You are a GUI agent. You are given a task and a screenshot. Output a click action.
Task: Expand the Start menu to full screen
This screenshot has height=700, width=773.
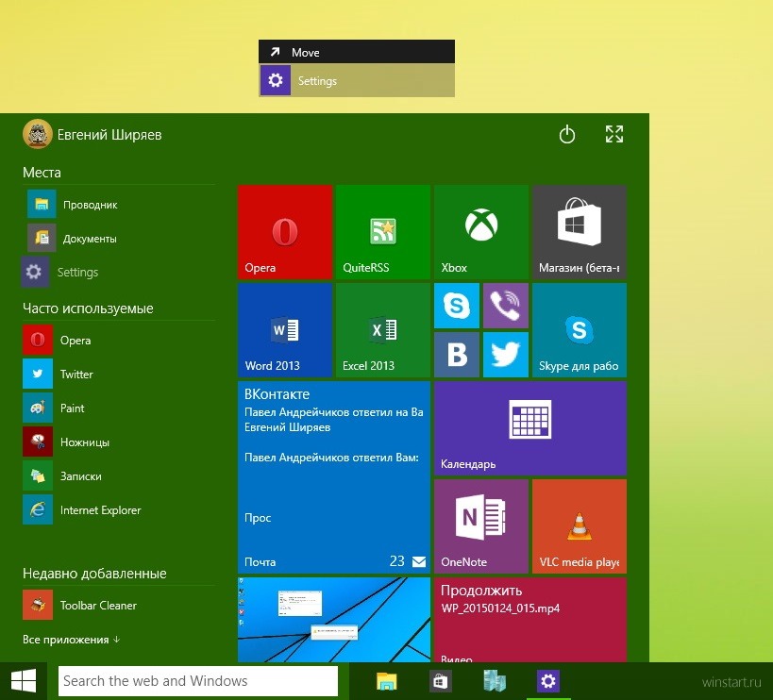click(x=614, y=134)
